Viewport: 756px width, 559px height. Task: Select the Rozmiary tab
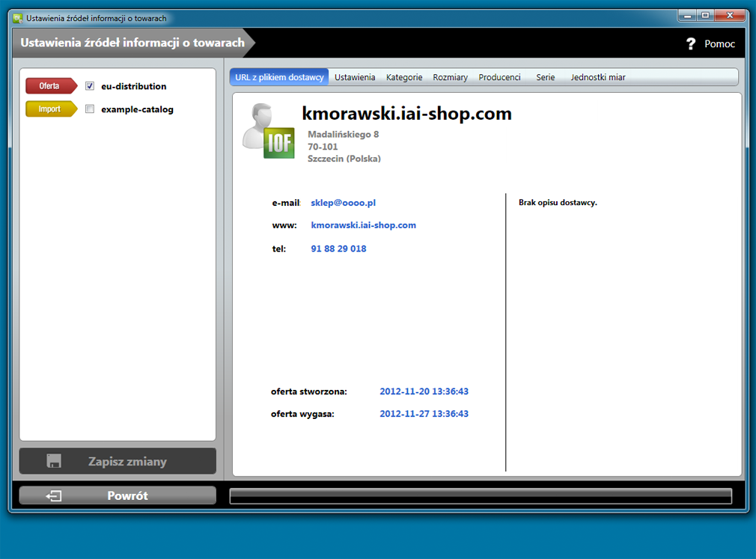450,77
